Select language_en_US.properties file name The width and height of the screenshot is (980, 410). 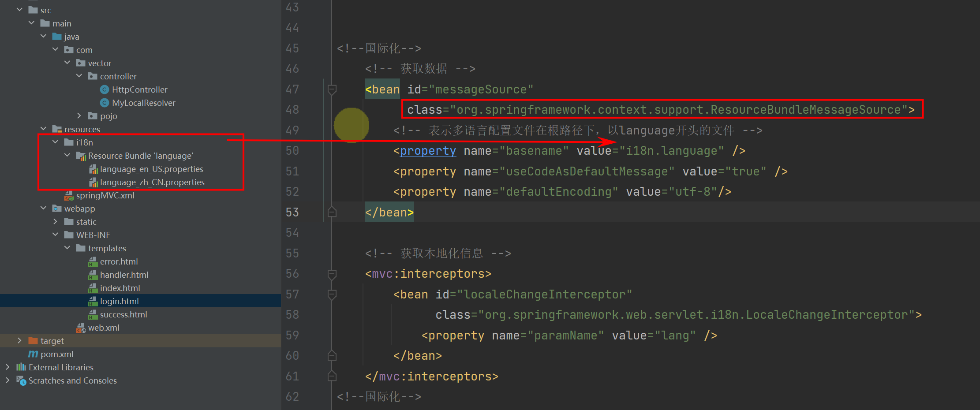152,169
